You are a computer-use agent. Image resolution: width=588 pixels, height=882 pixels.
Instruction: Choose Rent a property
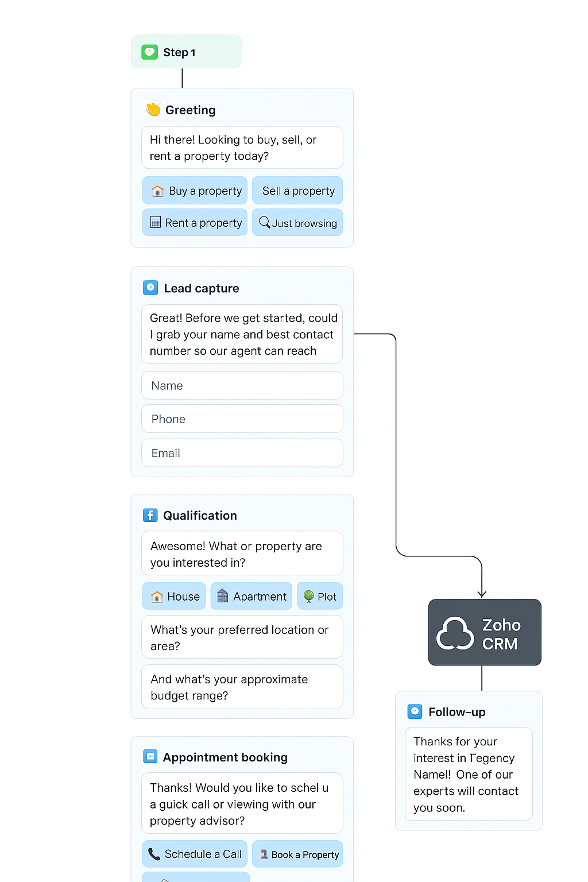[194, 222]
